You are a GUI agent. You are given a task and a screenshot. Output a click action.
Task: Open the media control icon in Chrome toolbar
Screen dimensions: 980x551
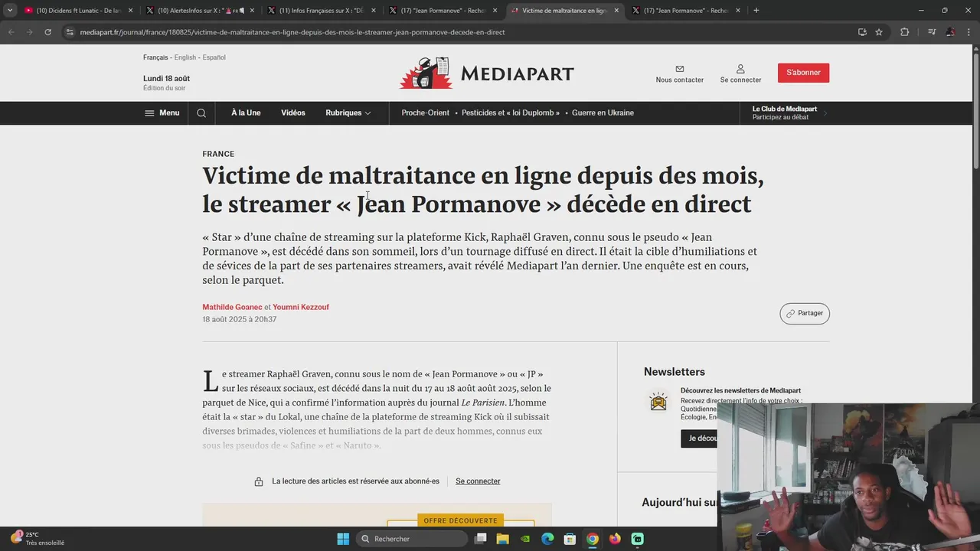tap(932, 32)
